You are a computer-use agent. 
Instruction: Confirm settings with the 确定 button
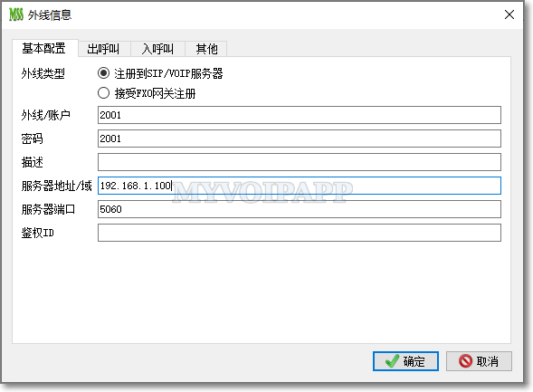405,361
